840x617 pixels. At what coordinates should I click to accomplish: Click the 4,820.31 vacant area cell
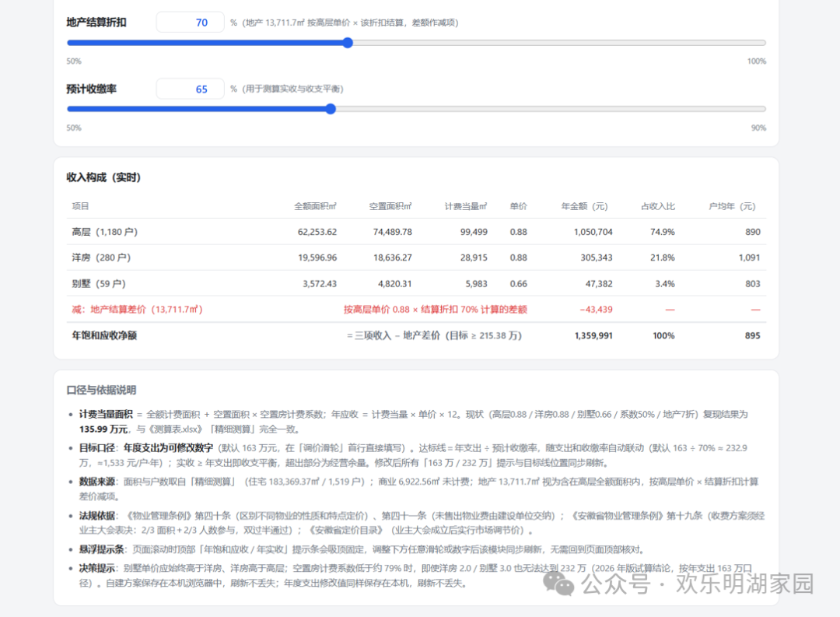point(395,283)
